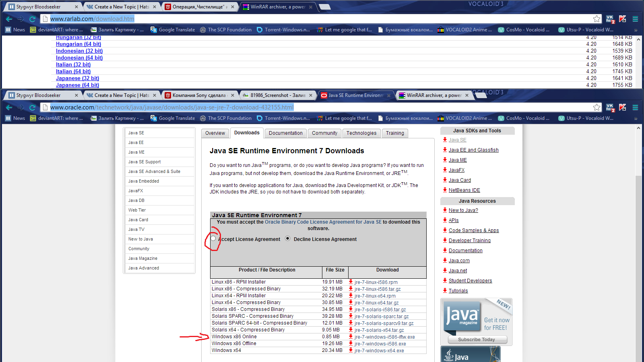Screen dimensions: 644x362
Task: Close the Java SE Runtime Environment tab
Action: point(389,95)
